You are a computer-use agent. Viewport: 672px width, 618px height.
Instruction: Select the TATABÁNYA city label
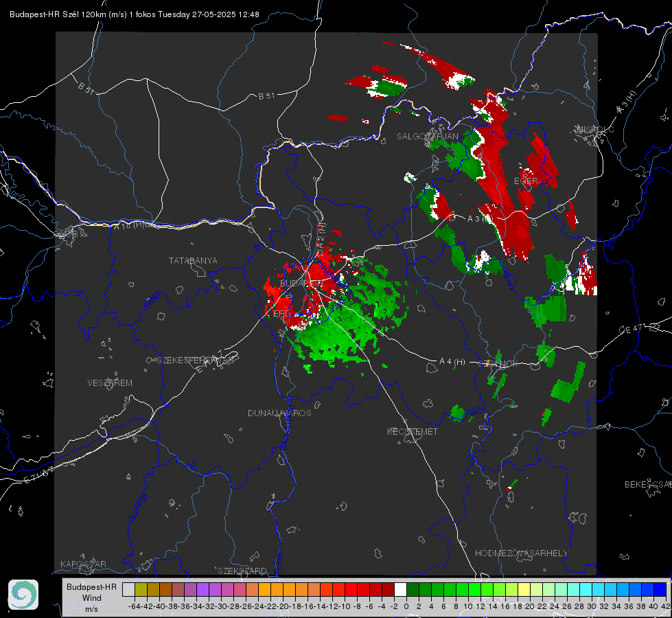(193, 261)
